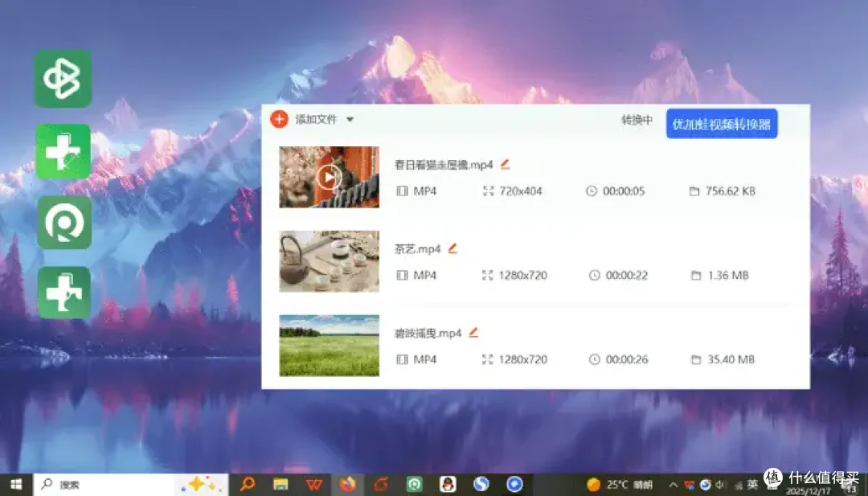This screenshot has height=496, width=868.
Task: Click the clock icon next to 00:00:05
Action: coord(592,191)
